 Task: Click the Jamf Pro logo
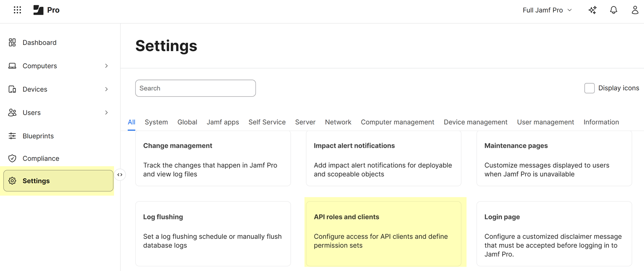pyautogui.click(x=46, y=10)
